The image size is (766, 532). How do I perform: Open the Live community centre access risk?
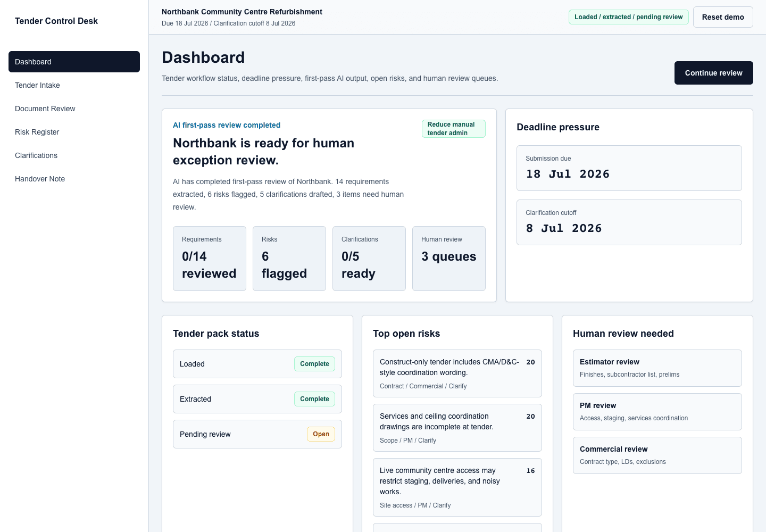(x=457, y=487)
